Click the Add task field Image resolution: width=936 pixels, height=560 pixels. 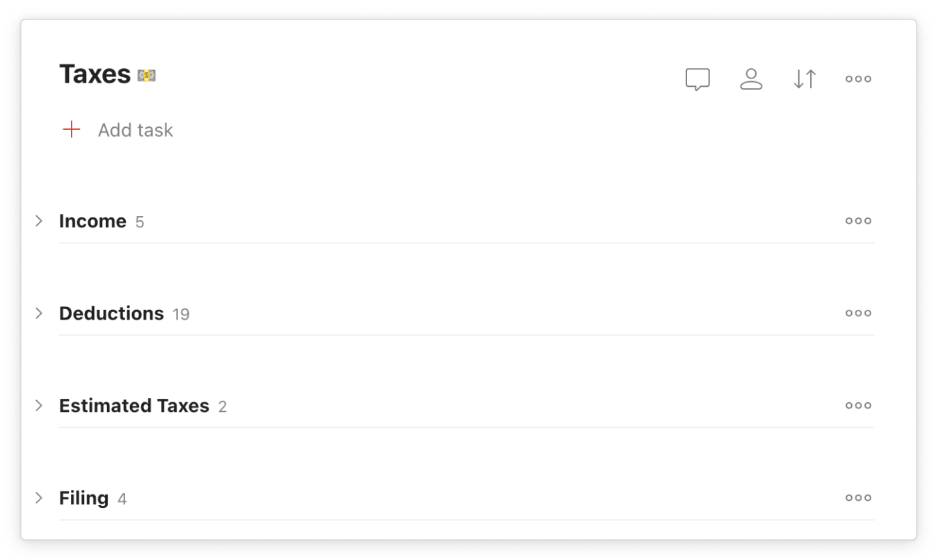coord(136,129)
